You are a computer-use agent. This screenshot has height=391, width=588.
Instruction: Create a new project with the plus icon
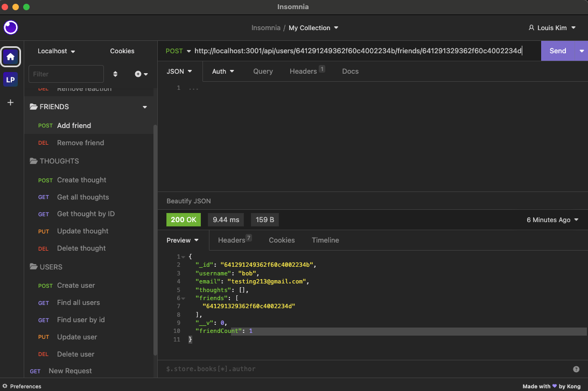(10, 102)
